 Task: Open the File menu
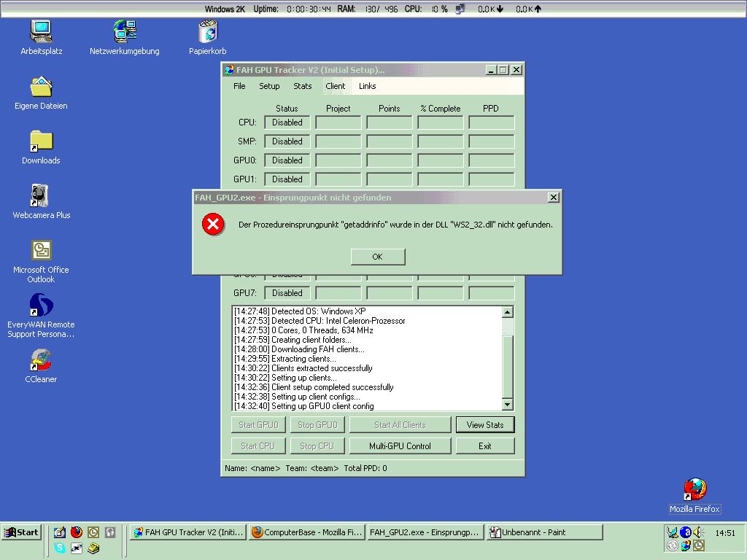pos(239,86)
